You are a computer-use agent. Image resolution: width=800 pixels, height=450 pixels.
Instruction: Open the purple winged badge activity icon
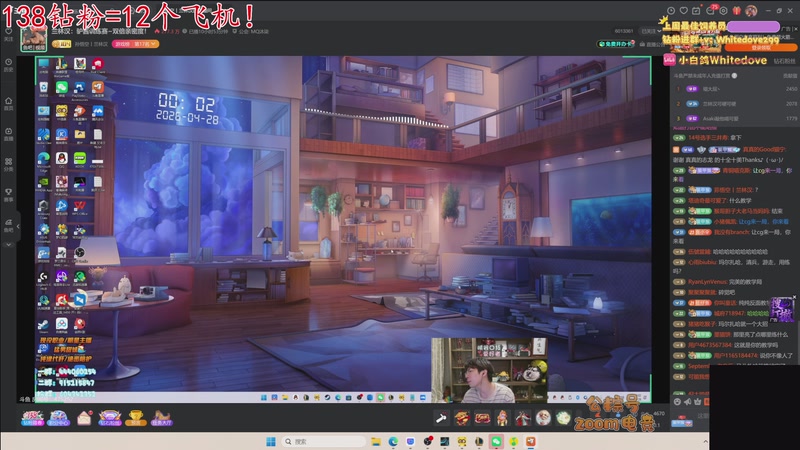pos(110,418)
